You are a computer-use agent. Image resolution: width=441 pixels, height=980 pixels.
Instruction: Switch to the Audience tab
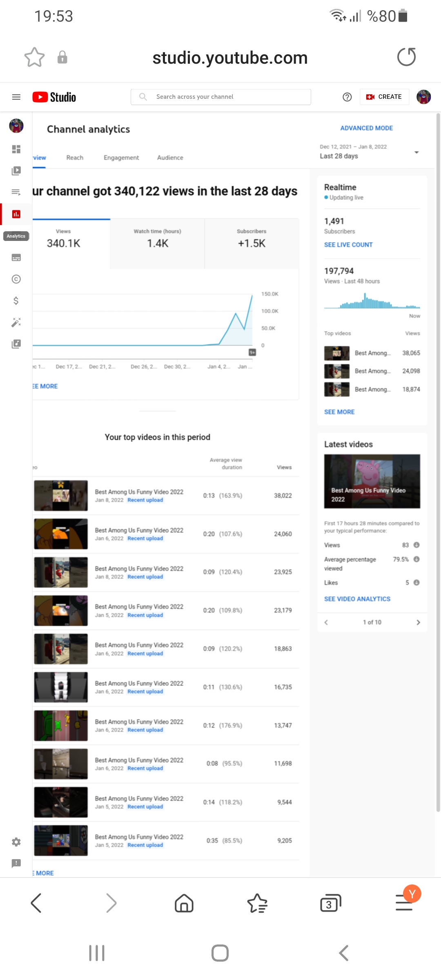170,158
